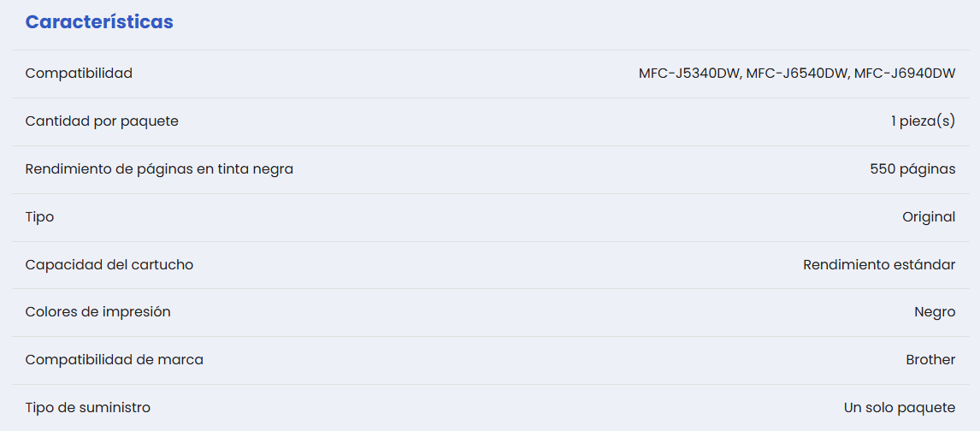Screen dimensions: 980x431
Task: Click the Brother brand value
Action: 930,360
